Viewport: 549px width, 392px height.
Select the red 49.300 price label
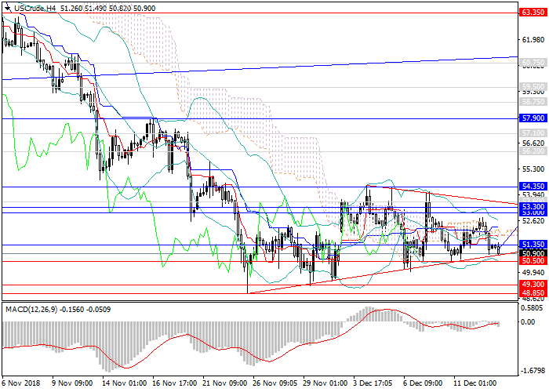pyautogui.click(x=533, y=285)
